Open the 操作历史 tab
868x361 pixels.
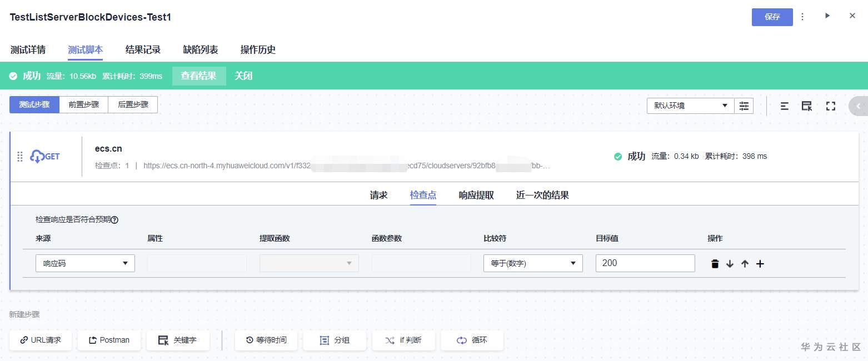258,49
